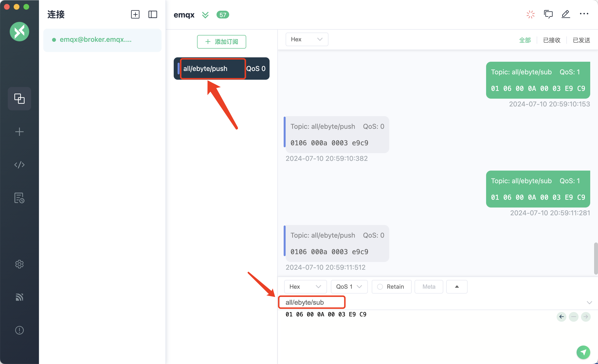Open the QoS 1 publish dropdown
This screenshot has width=598, height=364.
pyautogui.click(x=349, y=287)
